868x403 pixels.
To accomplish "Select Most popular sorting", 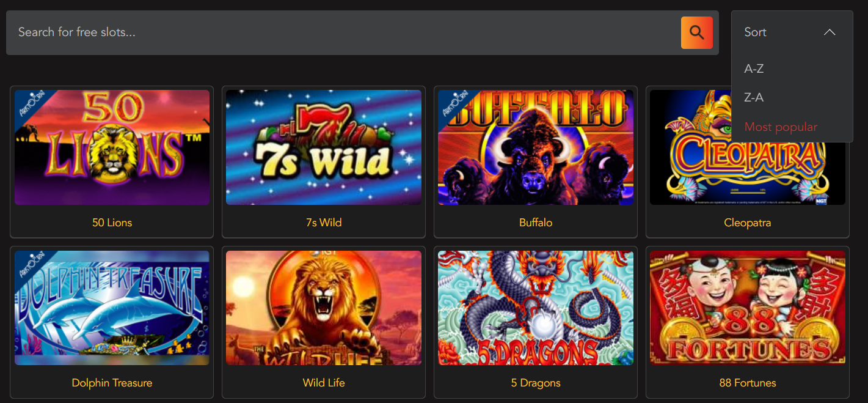I will coord(781,127).
